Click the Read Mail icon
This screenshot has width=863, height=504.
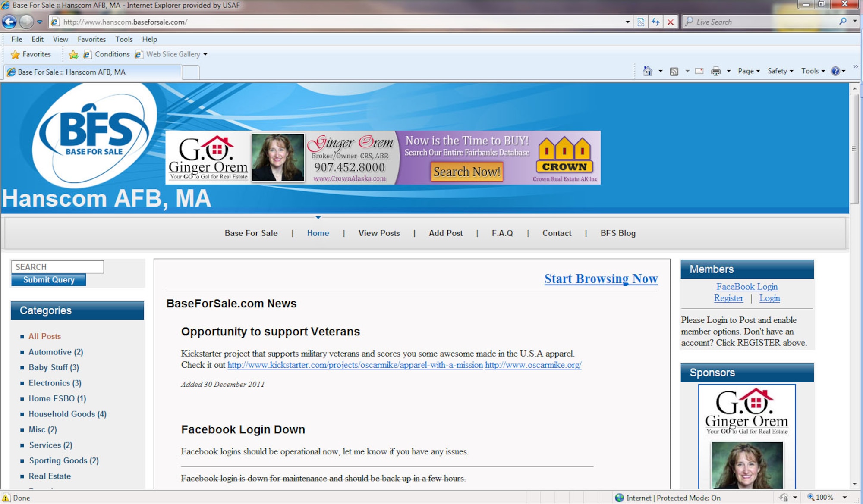tap(699, 71)
